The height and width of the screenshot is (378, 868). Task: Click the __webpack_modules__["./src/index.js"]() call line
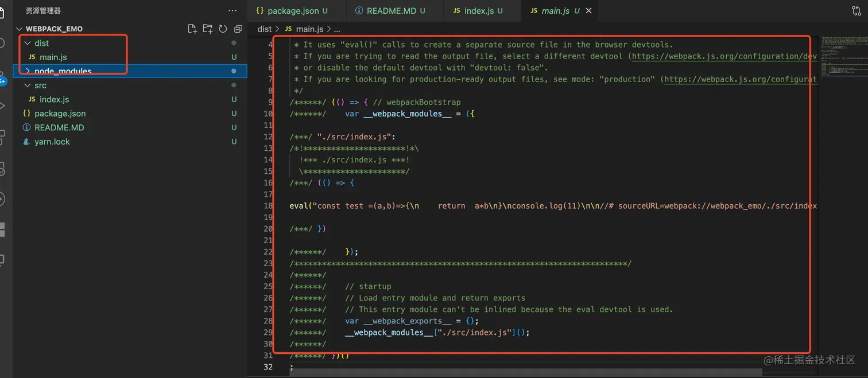point(437,332)
